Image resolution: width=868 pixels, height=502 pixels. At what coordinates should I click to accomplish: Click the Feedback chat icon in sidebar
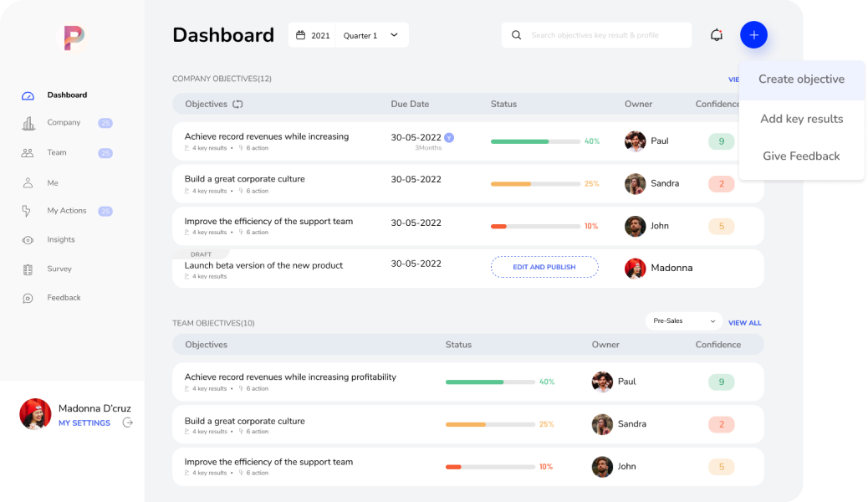tap(28, 298)
